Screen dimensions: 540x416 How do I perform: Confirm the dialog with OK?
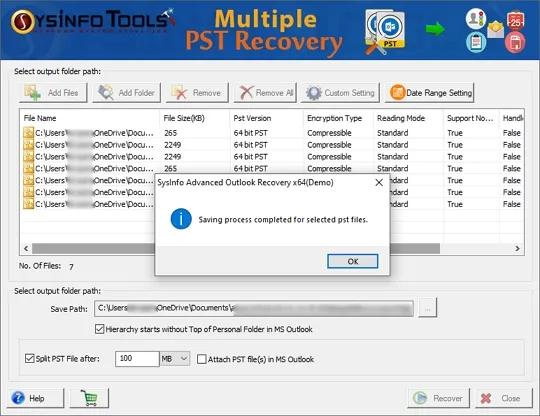coord(353,261)
